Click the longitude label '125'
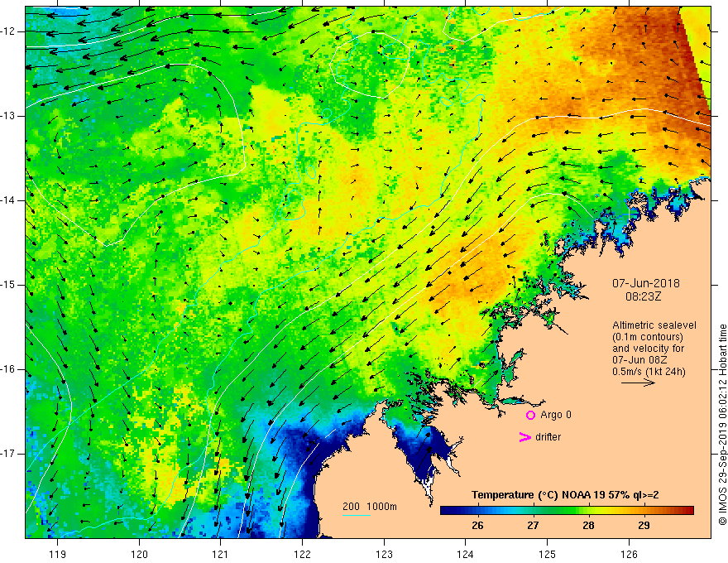The image size is (728, 563). tap(548, 554)
